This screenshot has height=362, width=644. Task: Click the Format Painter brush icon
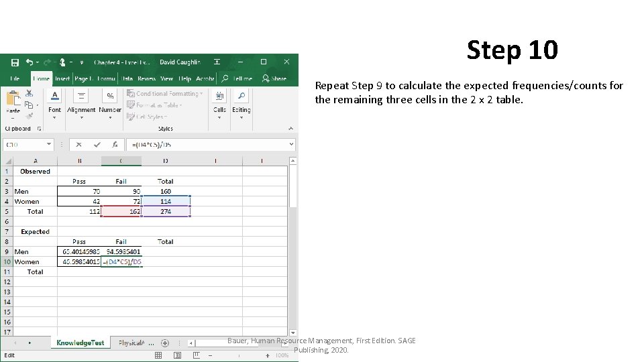pyautogui.click(x=29, y=116)
